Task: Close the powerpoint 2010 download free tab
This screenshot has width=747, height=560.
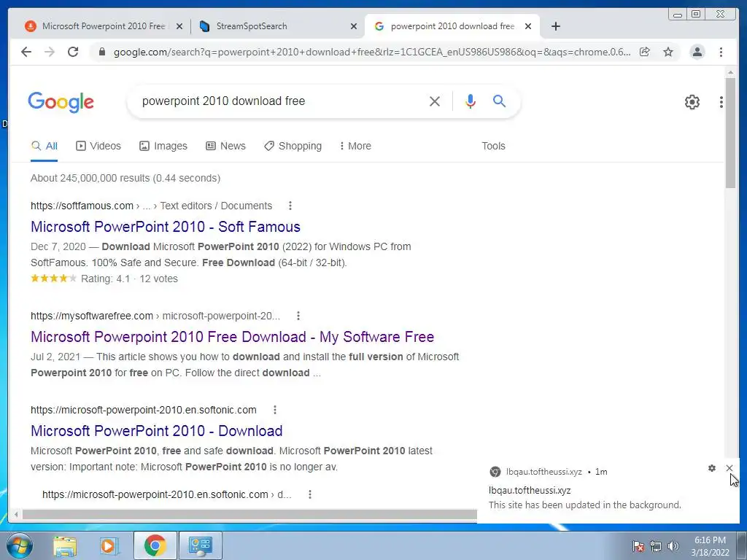Action: pyautogui.click(x=528, y=27)
